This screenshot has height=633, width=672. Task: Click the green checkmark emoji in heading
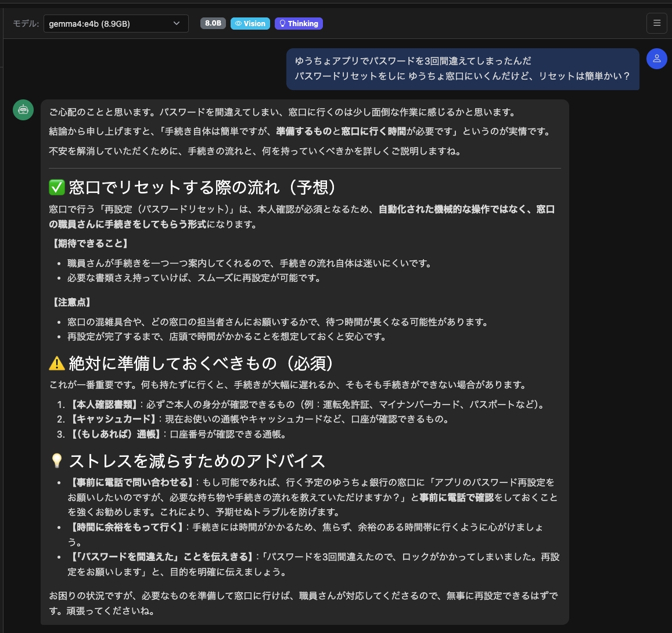pos(56,187)
